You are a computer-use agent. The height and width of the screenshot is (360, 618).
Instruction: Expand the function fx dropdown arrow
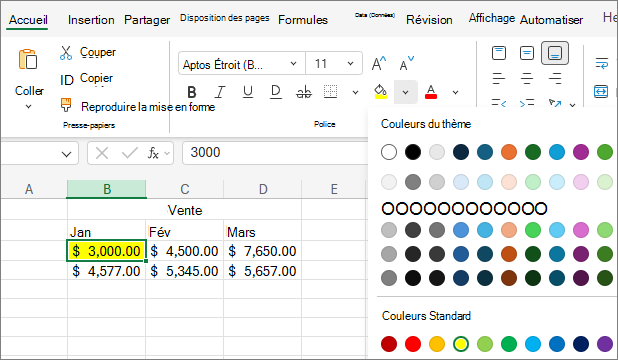tap(167, 153)
